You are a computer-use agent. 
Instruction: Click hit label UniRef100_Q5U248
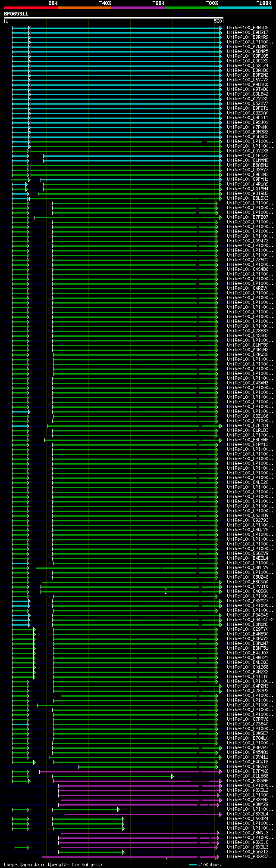tap(248, 577)
